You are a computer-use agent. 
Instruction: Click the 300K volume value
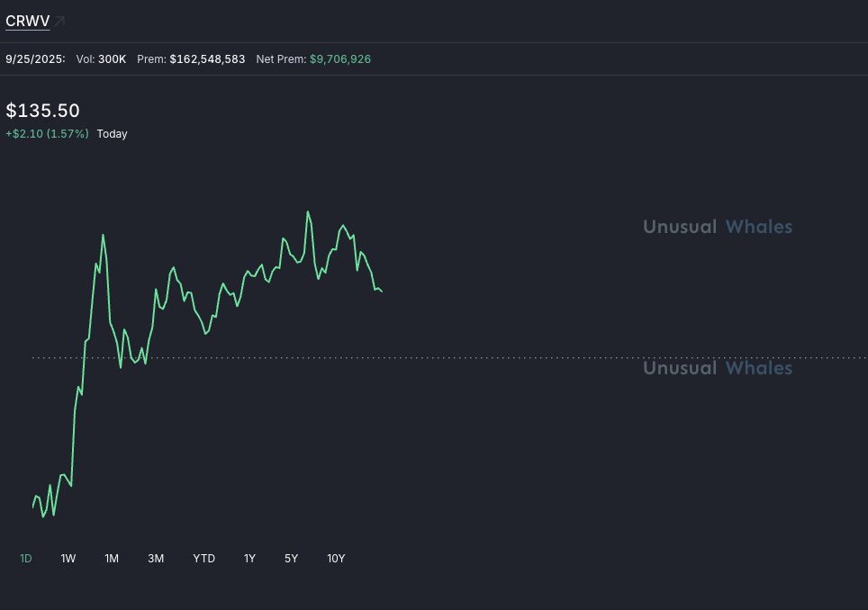coord(112,58)
